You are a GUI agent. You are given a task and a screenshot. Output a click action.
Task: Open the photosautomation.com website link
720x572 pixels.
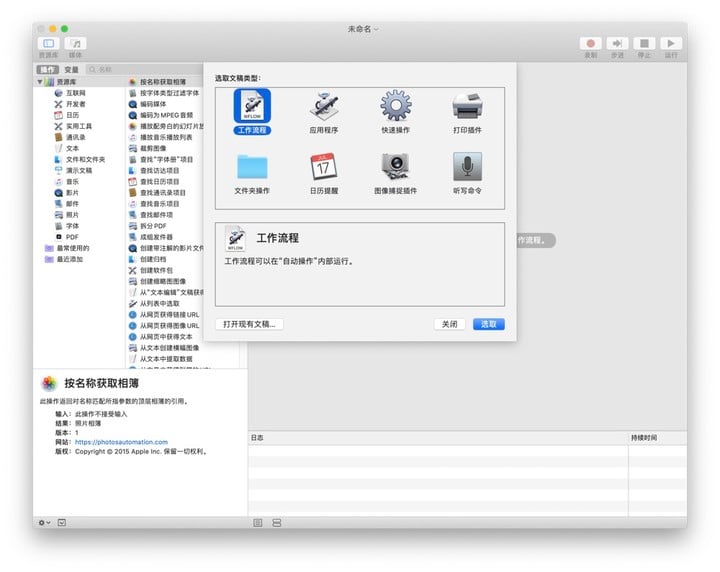coord(121,441)
